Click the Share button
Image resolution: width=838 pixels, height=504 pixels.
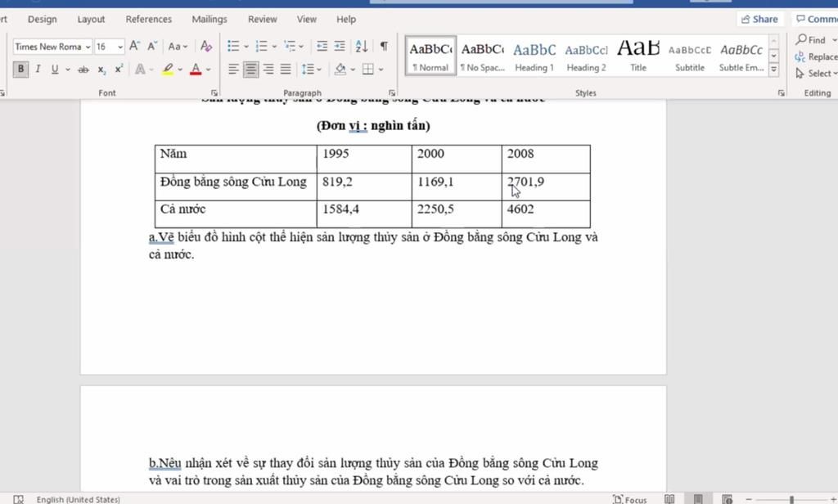(759, 20)
